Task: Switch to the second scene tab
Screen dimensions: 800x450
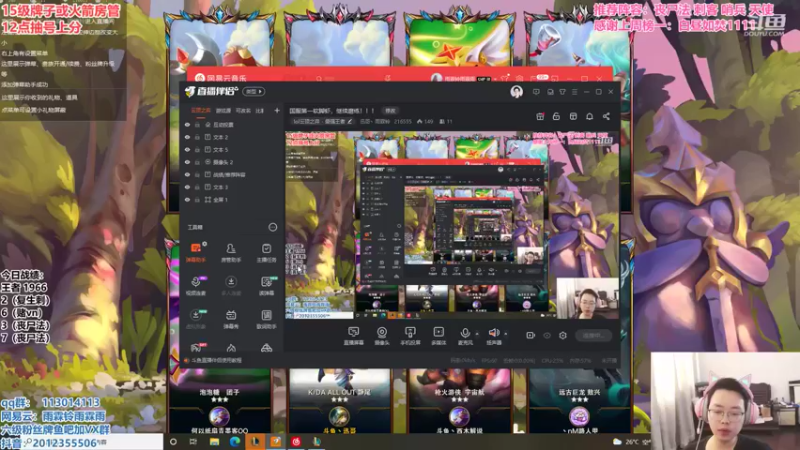Action: coord(223,110)
